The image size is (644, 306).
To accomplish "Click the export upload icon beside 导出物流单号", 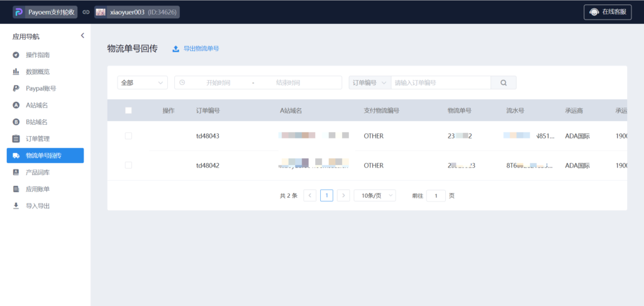I will (x=175, y=48).
